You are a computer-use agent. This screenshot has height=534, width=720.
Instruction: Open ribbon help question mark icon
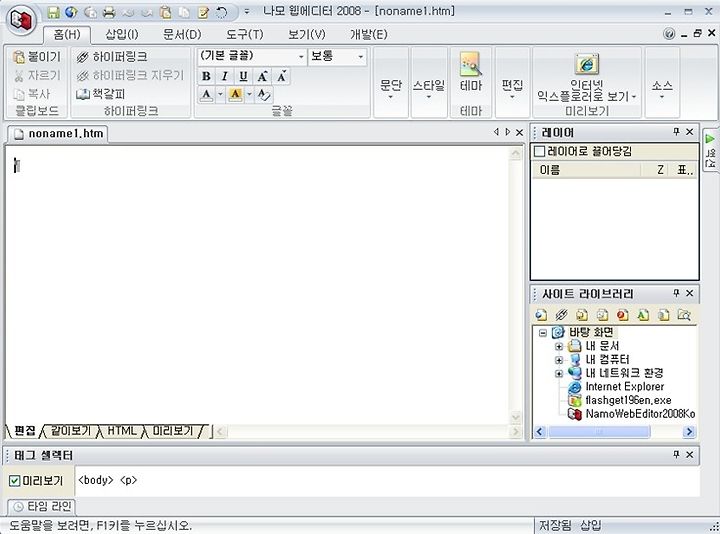click(669, 34)
